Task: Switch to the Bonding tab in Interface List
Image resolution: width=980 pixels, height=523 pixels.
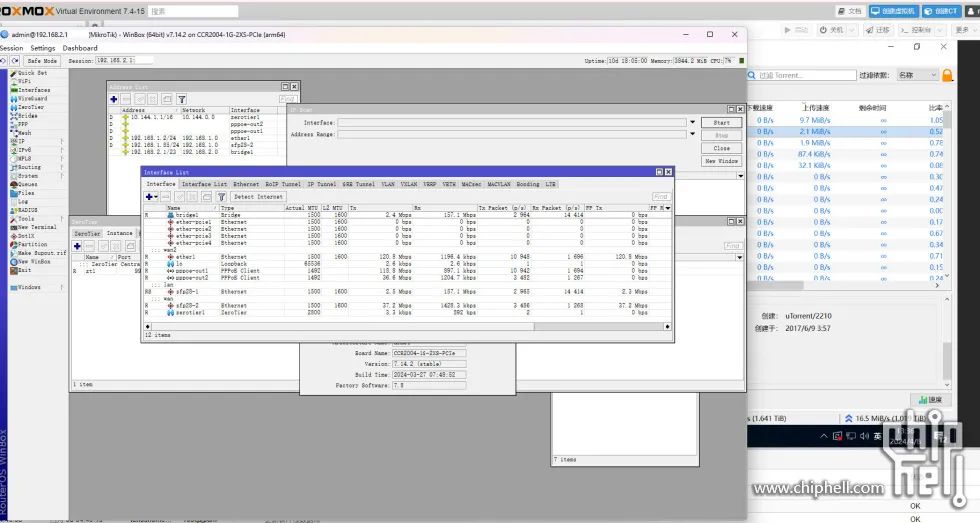Action: (x=528, y=184)
